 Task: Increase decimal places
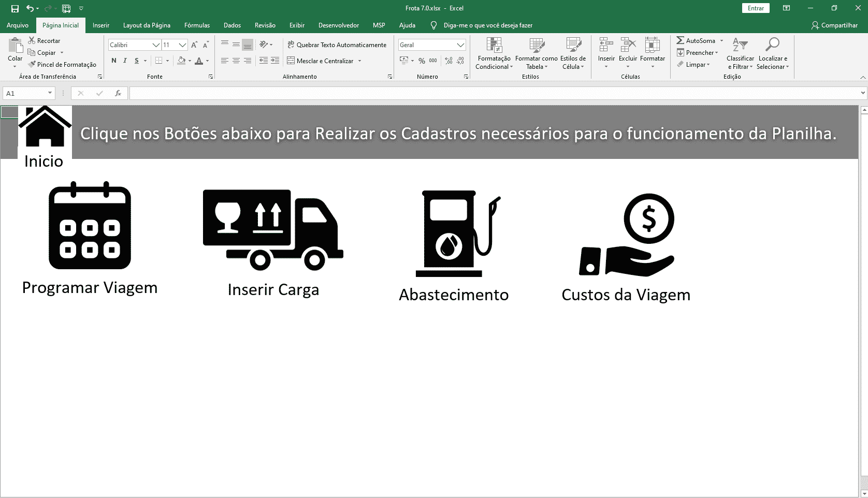tap(449, 61)
